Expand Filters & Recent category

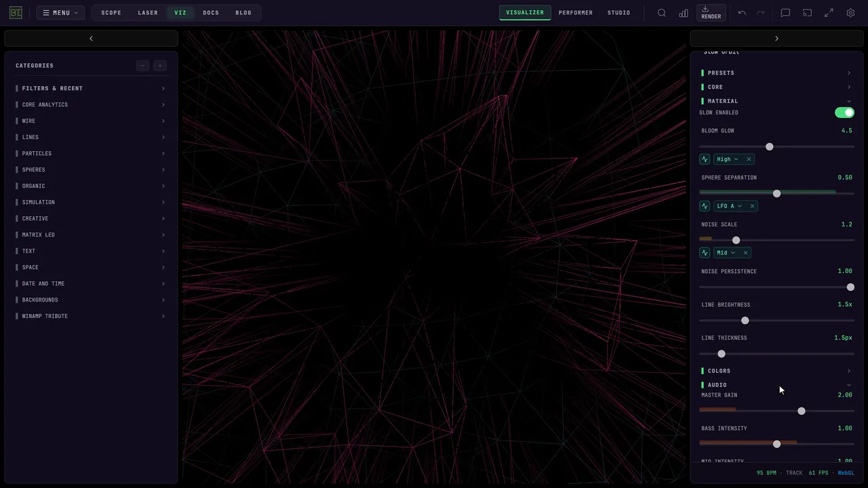[91, 88]
